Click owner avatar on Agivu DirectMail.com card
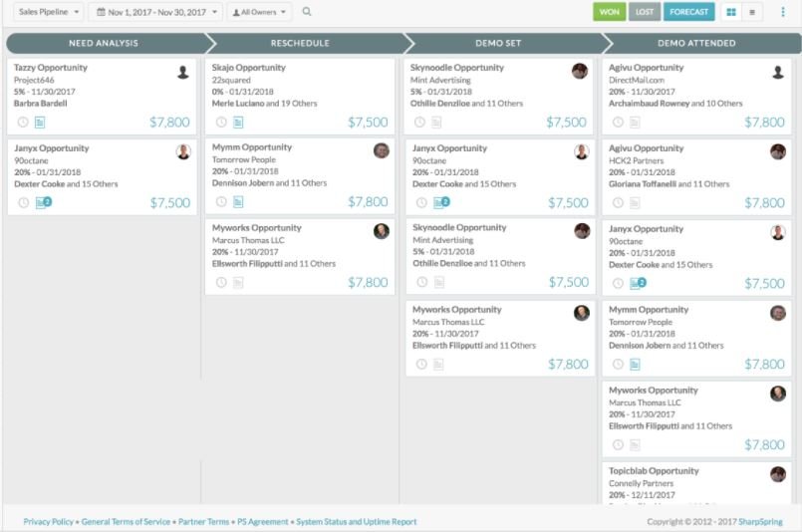The width and height of the screenshot is (802, 532). click(778, 72)
